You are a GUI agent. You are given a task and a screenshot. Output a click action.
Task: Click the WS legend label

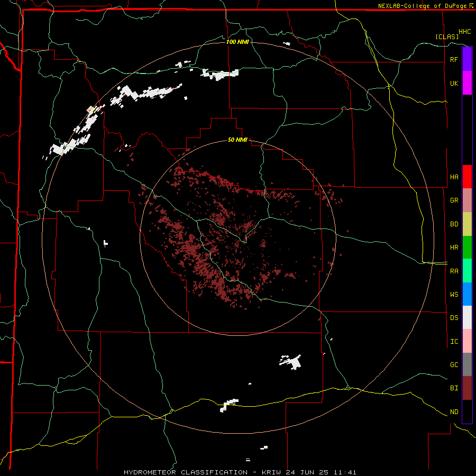[x=454, y=295]
